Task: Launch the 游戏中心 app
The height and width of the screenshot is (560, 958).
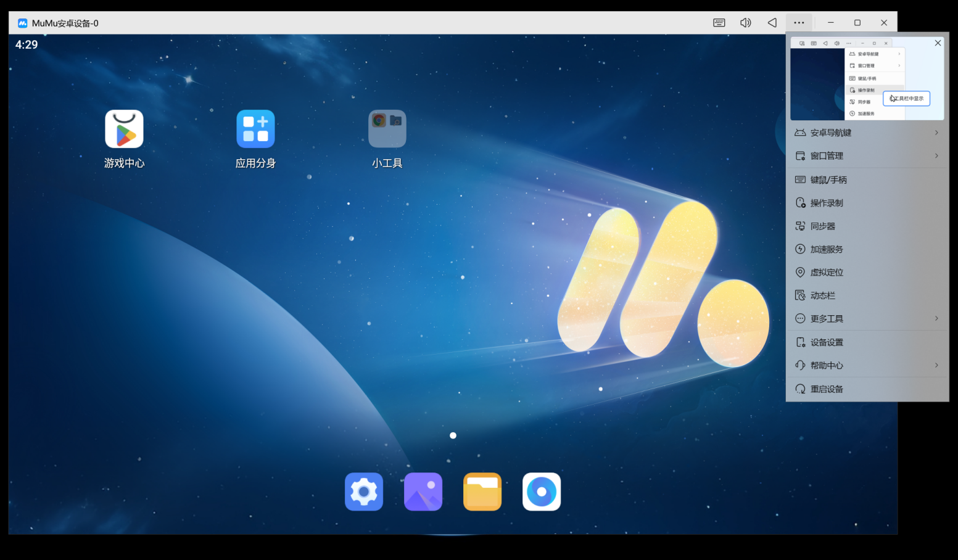Action: [124, 129]
